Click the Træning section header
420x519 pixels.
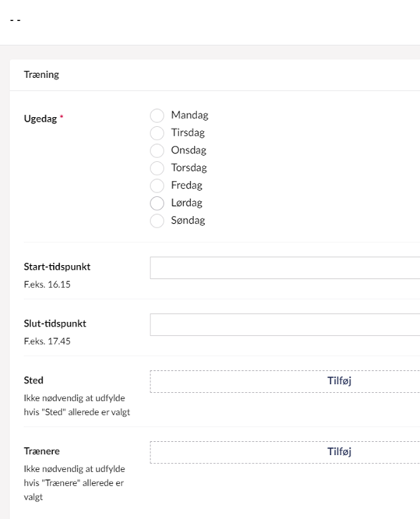coord(41,75)
